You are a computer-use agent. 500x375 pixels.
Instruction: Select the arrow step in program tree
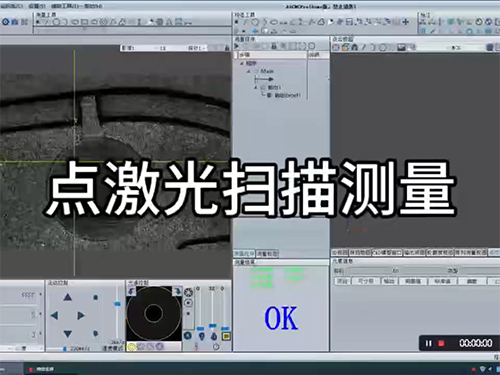coord(264,79)
